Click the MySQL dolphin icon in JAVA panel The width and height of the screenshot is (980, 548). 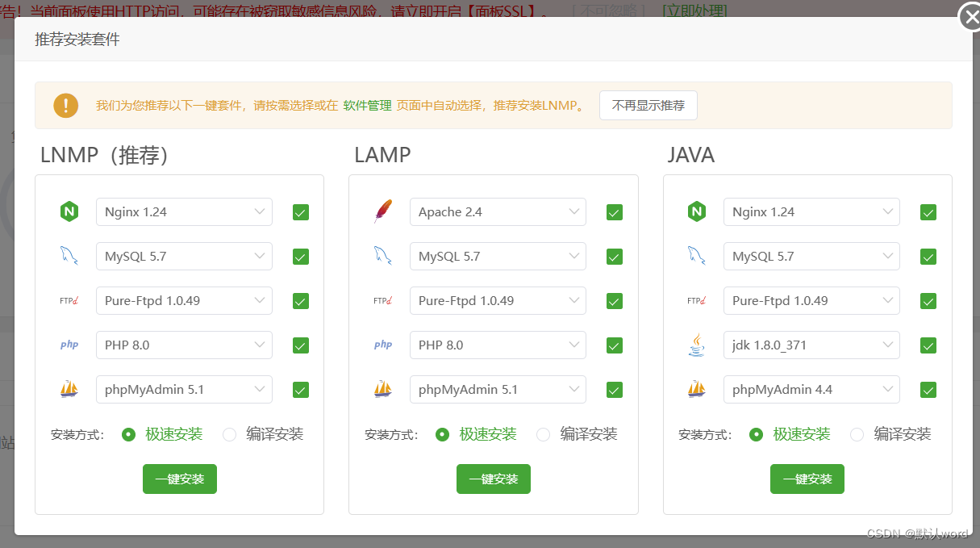pyautogui.click(x=697, y=257)
